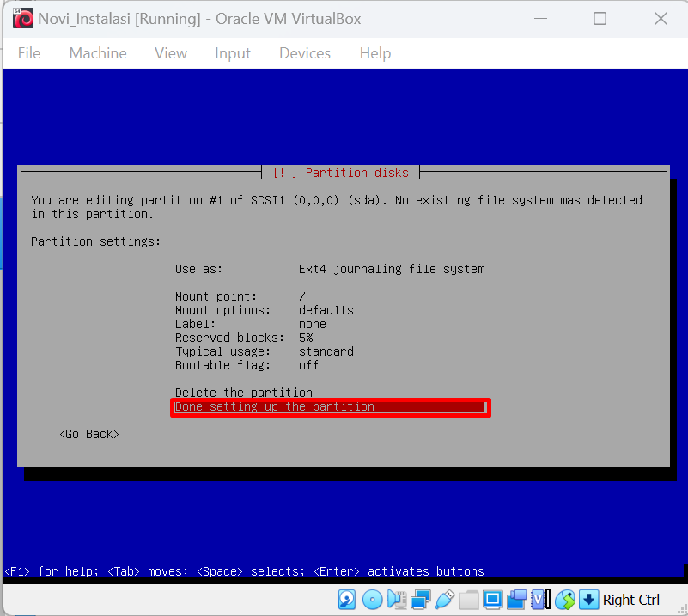
Task: Click the network adapters status icon
Action: coord(420,600)
